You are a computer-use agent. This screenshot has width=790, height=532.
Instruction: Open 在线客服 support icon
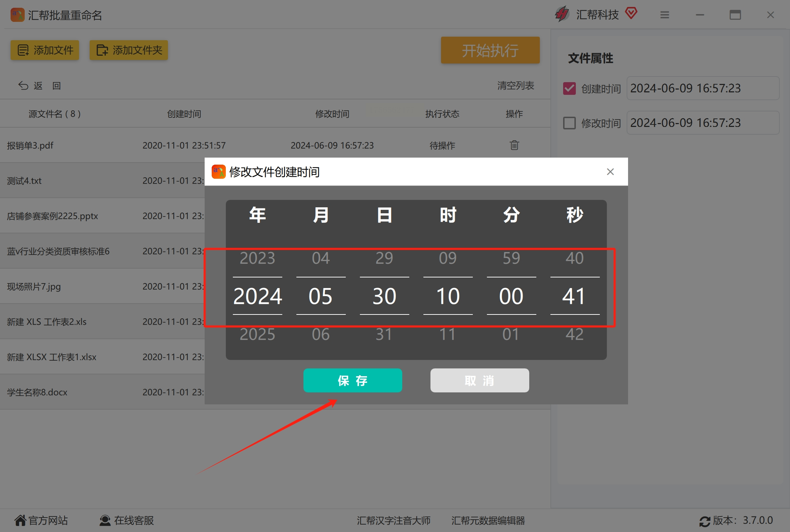coord(105,520)
